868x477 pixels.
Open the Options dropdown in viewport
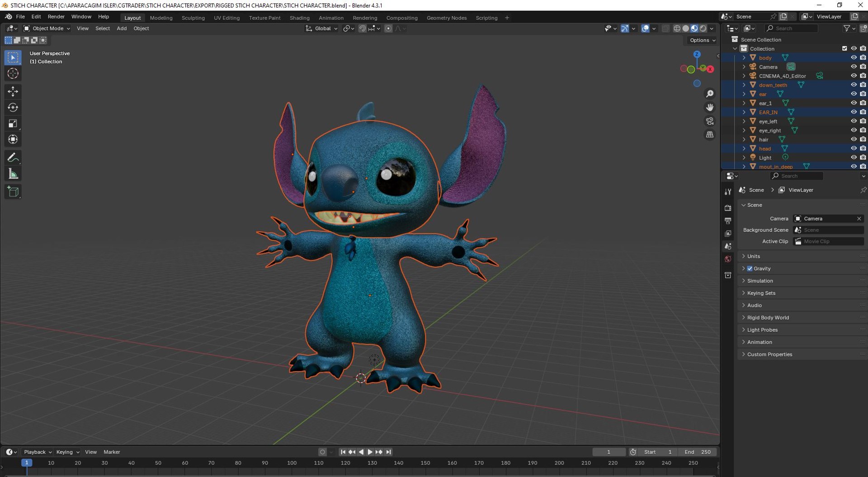tap(702, 40)
